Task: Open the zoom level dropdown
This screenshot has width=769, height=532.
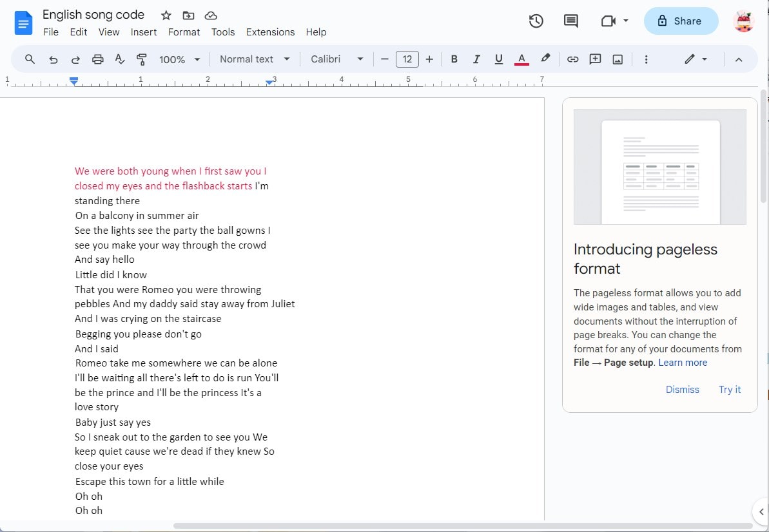Action: pos(179,59)
